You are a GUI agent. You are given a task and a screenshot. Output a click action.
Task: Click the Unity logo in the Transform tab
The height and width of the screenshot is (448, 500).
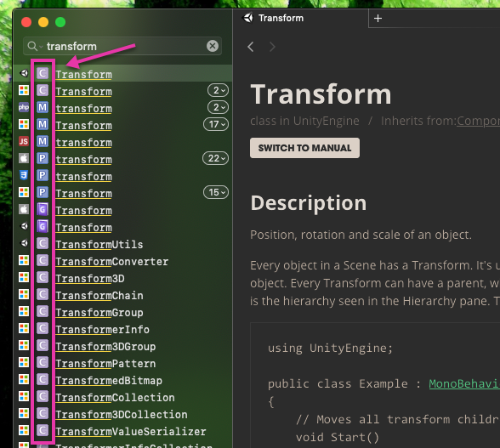248,18
